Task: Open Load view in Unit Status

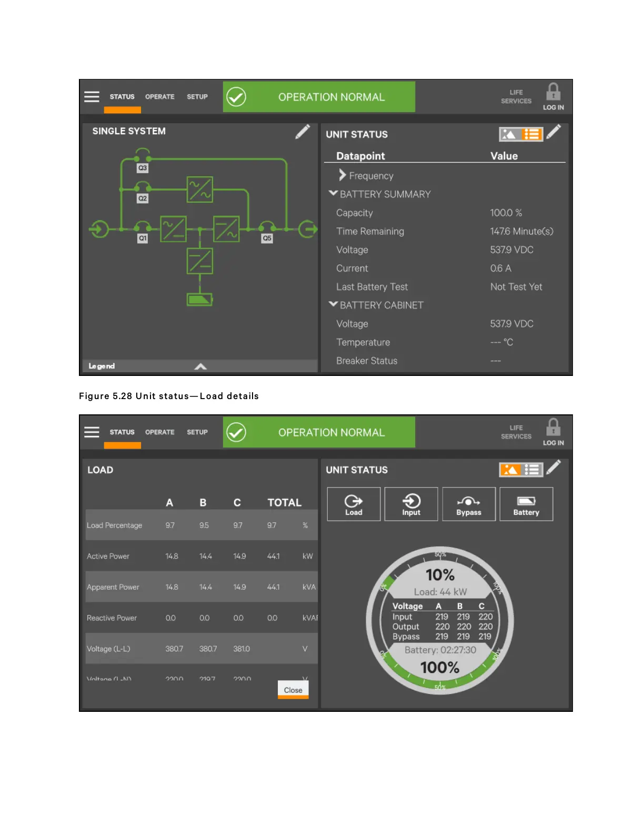Action: pos(354,504)
